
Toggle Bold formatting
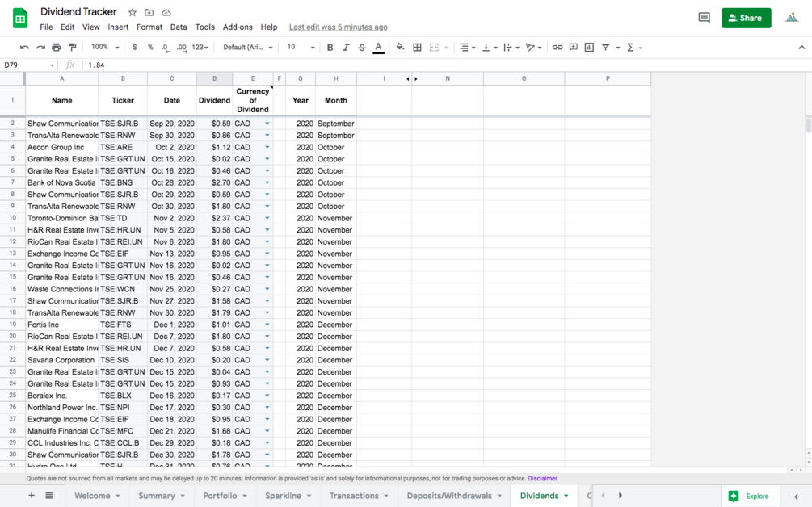pyautogui.click(x=330, y=47)
